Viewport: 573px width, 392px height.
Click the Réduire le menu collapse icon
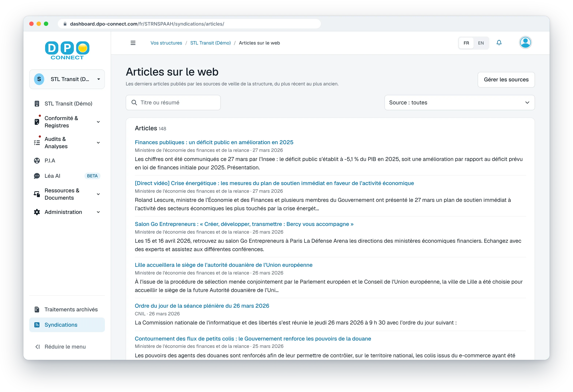click(37, 347)
